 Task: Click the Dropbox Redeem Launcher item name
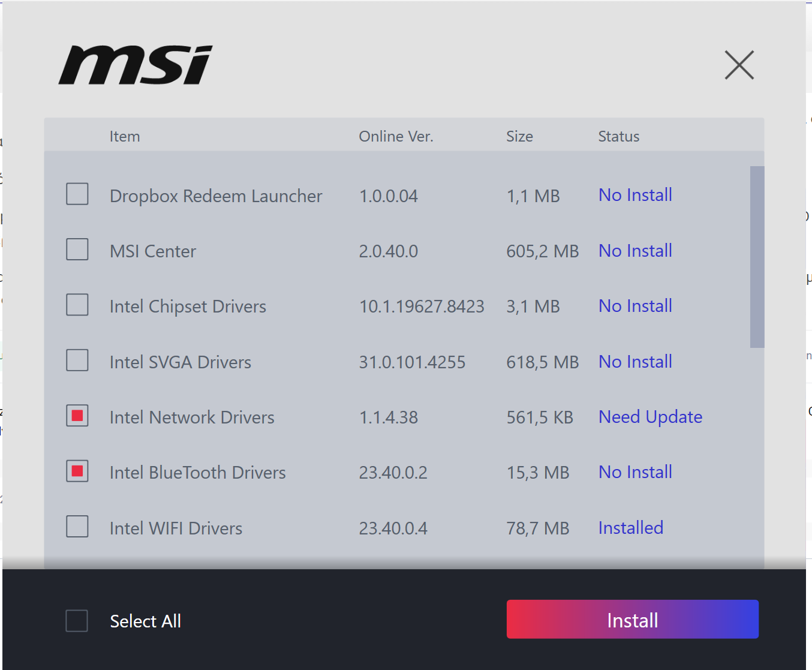click(216, 196)
